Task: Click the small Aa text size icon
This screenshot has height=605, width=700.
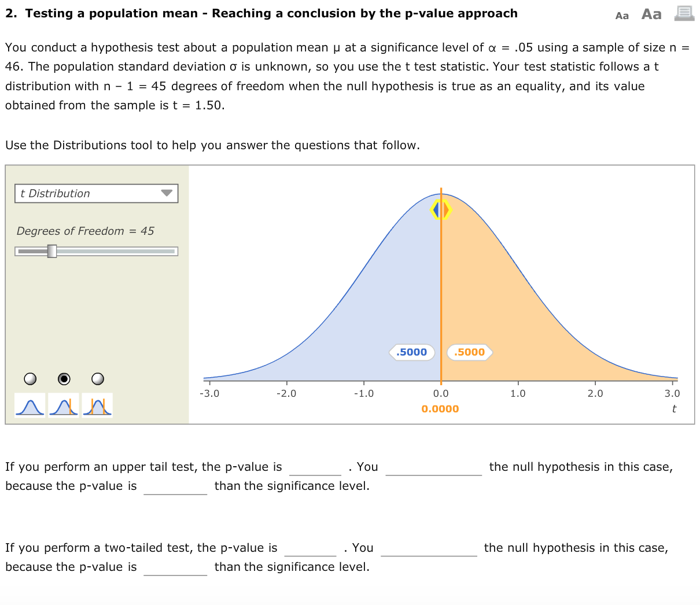Action: pyautogui.click(x=622, y=16)
